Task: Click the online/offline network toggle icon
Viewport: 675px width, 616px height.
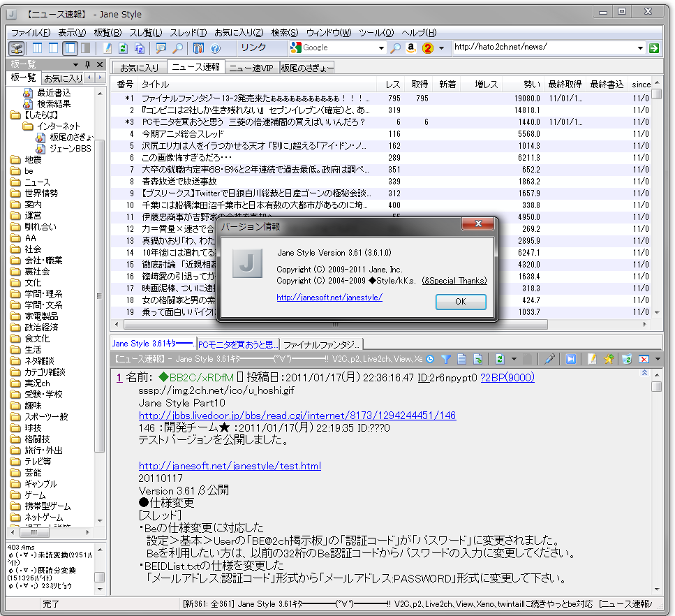Action: (x=17, y=48)
